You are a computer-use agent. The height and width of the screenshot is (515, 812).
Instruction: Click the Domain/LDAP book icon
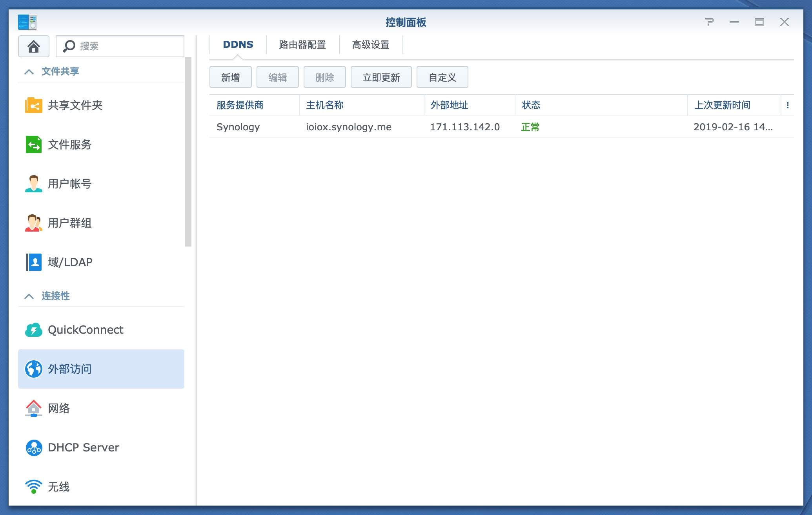[34, 262]
